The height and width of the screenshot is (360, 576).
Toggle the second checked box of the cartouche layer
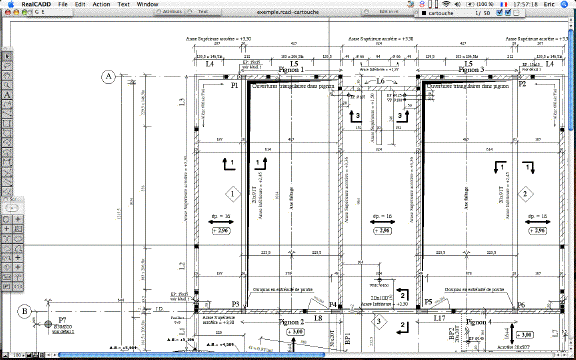(508, 13)
